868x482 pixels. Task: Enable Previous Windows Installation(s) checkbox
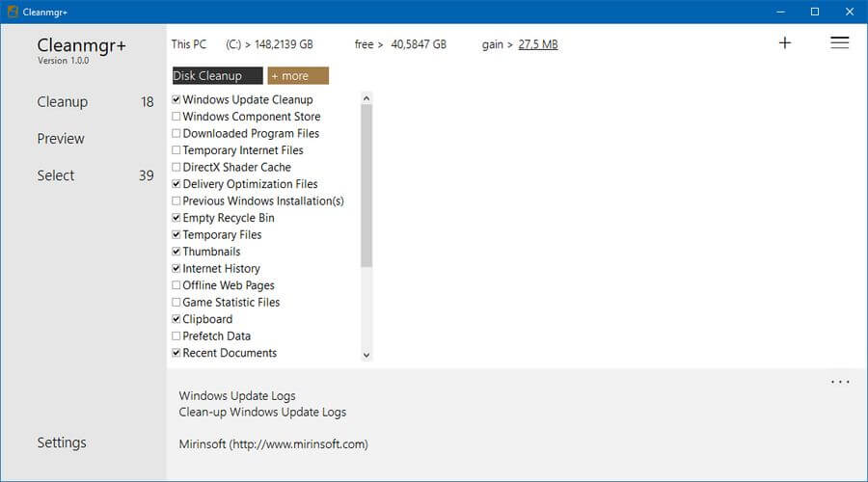176,201
